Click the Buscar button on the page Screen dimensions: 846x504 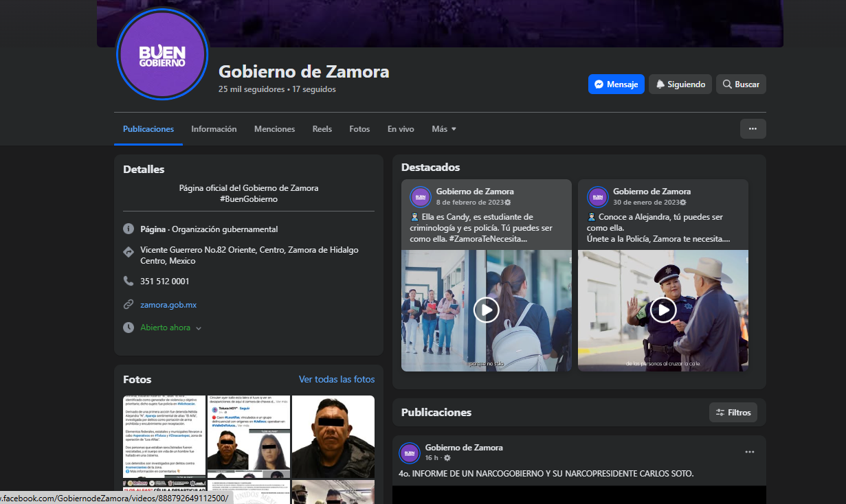(x=741, y=84)
